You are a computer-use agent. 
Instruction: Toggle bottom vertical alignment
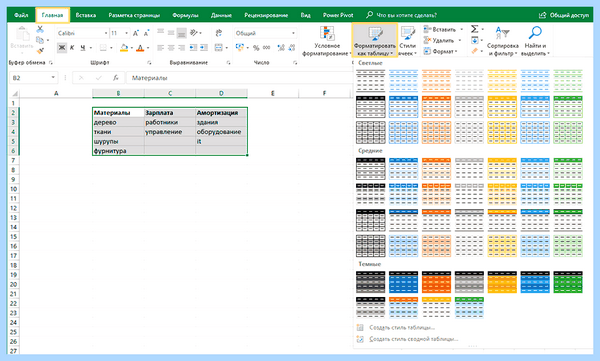point(182,33)
